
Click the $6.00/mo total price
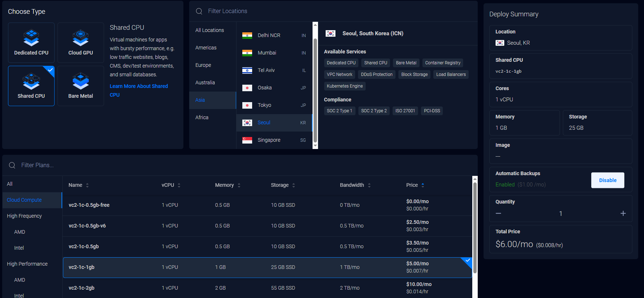pos(514,244)
